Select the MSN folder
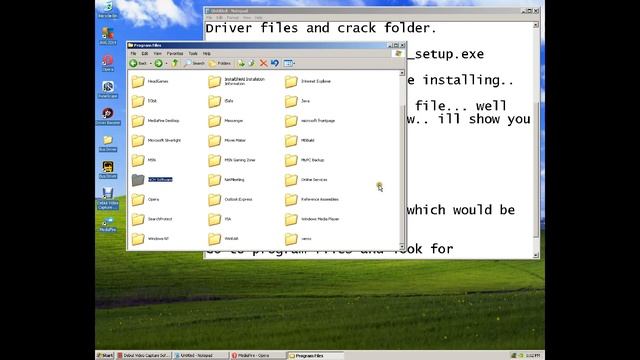The height and width of the screenshot is (360, 640). coord(144,160)
